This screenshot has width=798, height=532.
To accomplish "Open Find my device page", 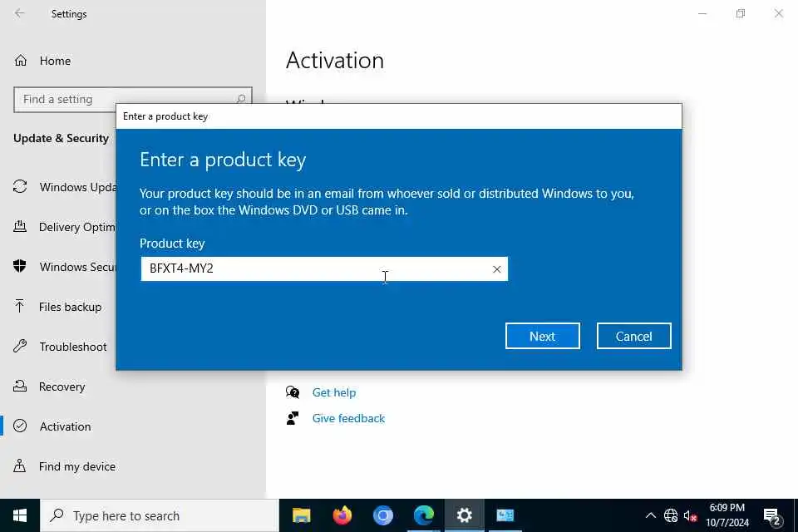I will [x=77, y=466].
